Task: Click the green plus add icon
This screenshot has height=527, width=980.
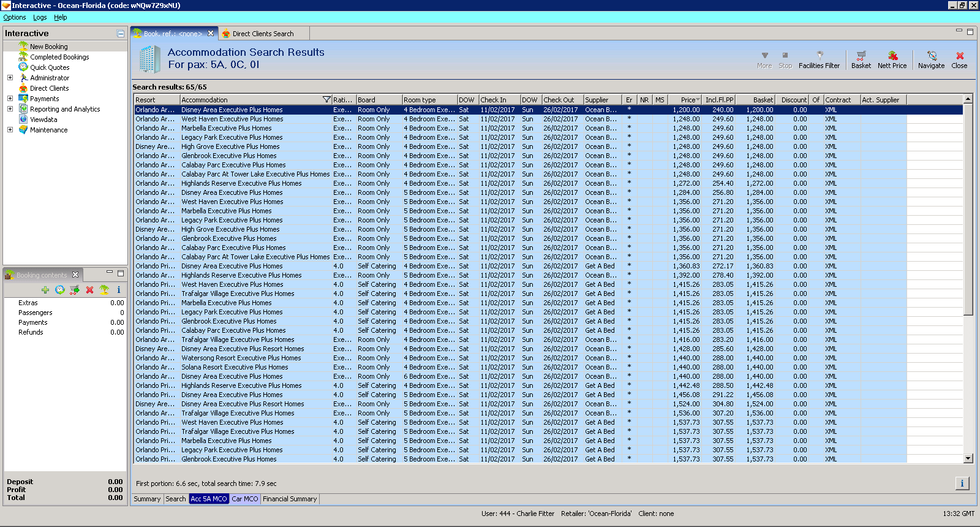Action: click(45, 290)
